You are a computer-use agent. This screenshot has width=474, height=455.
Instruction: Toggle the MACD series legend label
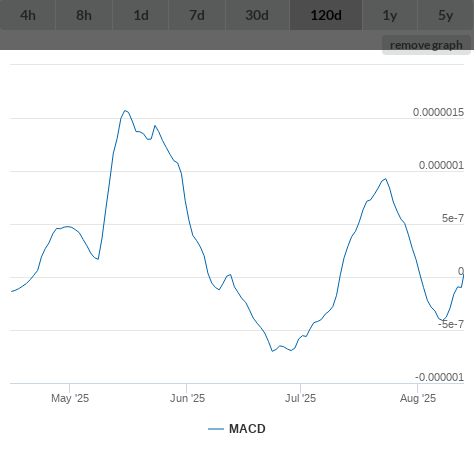[247, 429]
